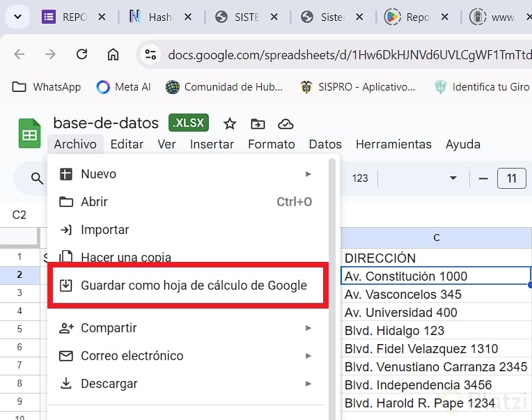The image size is (532, 420).
Task: Select Abrir in the Archivo menu
Action: coord(187,202)
